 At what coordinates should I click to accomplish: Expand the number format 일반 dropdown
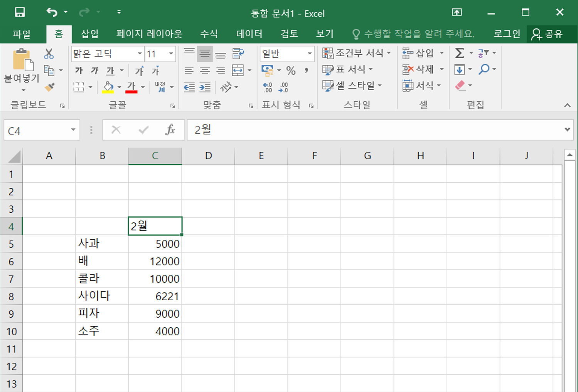[309, 54]
